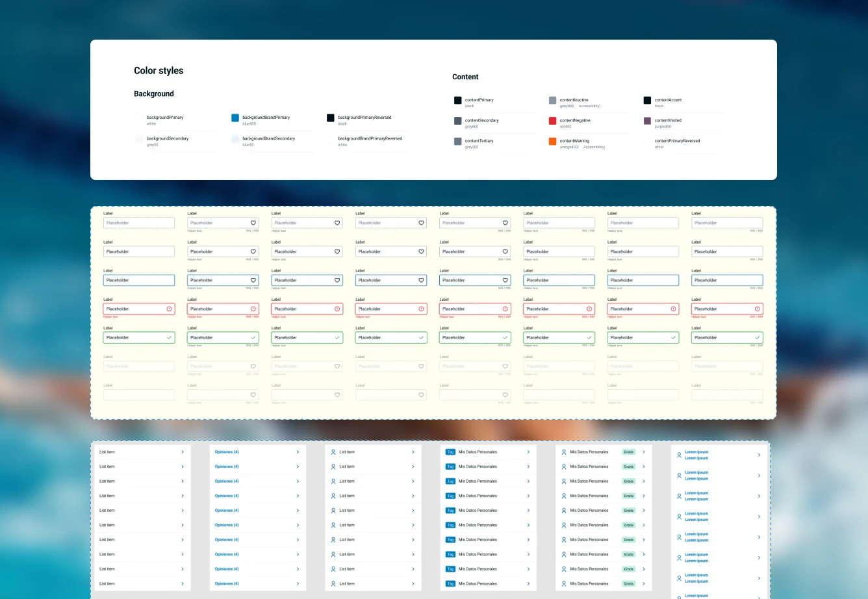Viewport: 868px width, 599px height.
Task: Select the contentVisited purple swatch
Action: 647,121
